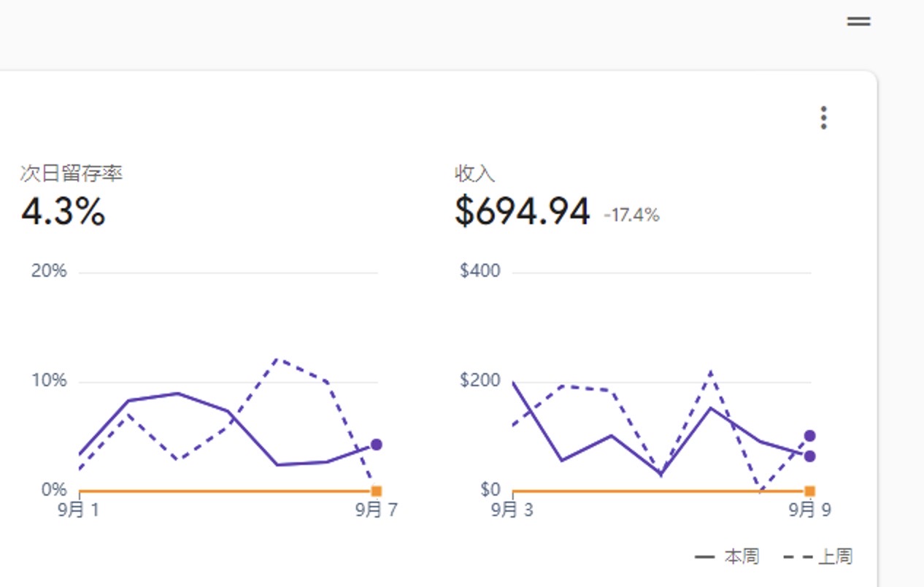924x587 pixels.
Task: Click the upper purple endpoint dot on revenue chart
Action: point(809,436)
